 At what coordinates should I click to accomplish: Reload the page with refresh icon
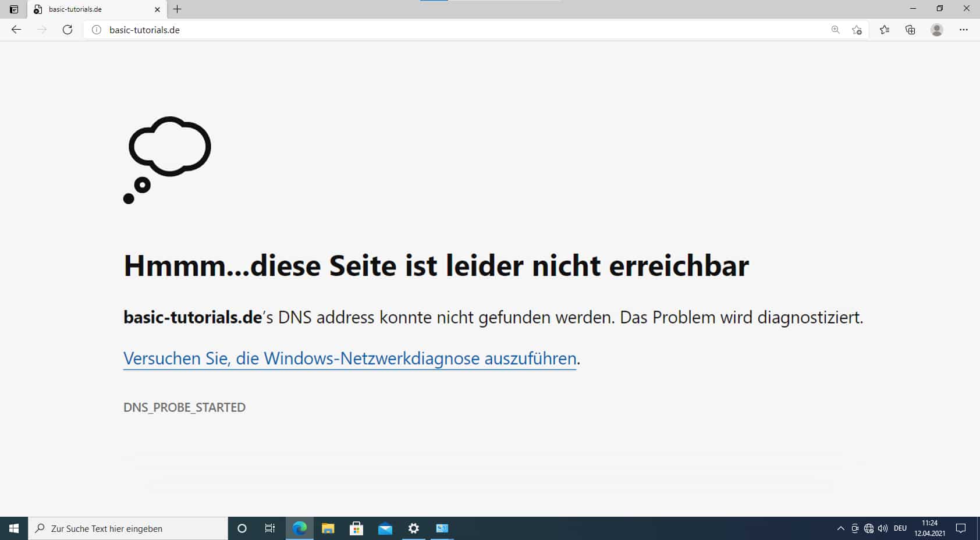68,30
